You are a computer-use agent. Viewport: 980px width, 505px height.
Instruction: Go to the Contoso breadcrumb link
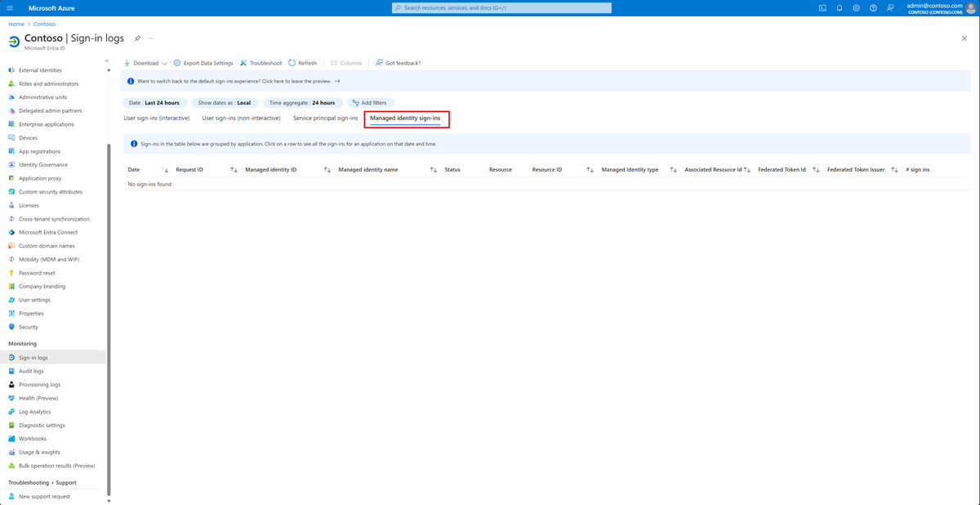(x=44, y=25)
